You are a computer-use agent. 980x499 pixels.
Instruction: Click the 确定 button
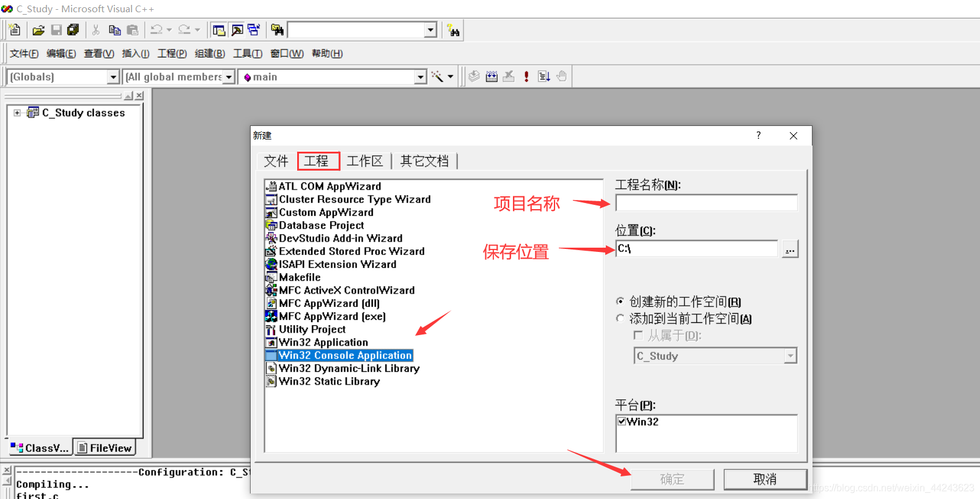[x=672, y=479]
